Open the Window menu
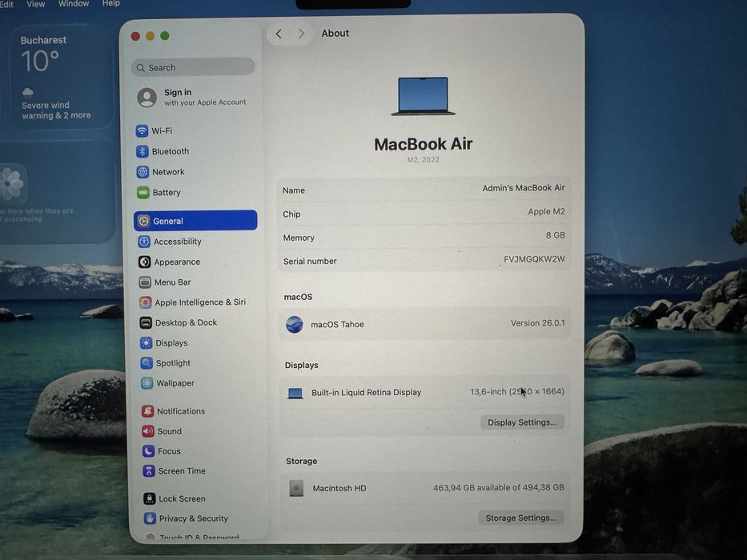 coord(74,3)
